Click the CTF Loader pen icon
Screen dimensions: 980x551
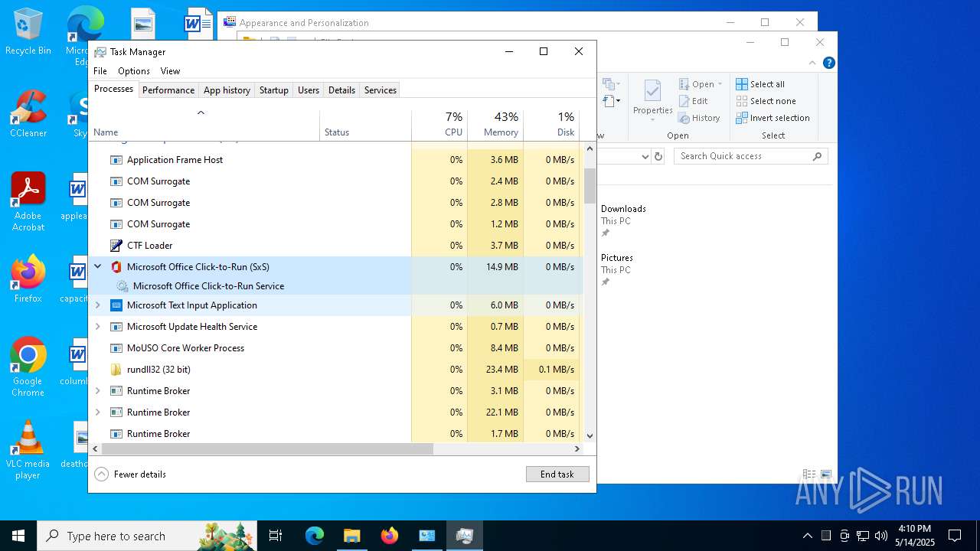coord(116,246)
